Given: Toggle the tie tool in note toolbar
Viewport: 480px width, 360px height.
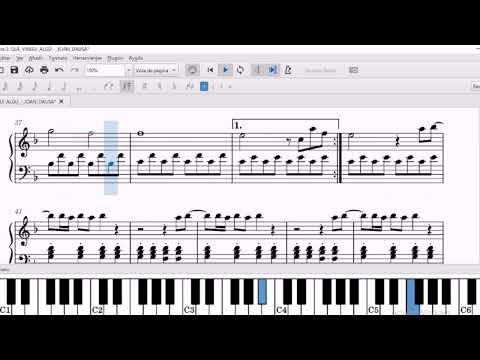Looking at the screenshot, I should [109, 87].
